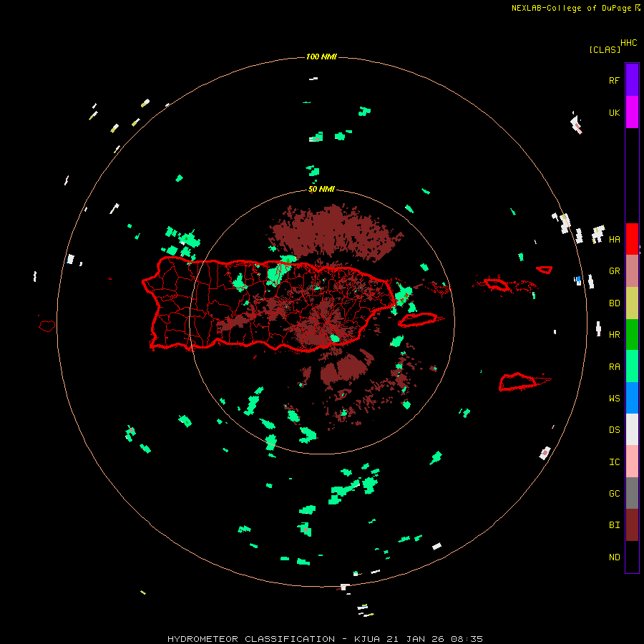Click the BI brown legend swatch
This screenshot has height=644, width=644.
(x=632, y=525)
